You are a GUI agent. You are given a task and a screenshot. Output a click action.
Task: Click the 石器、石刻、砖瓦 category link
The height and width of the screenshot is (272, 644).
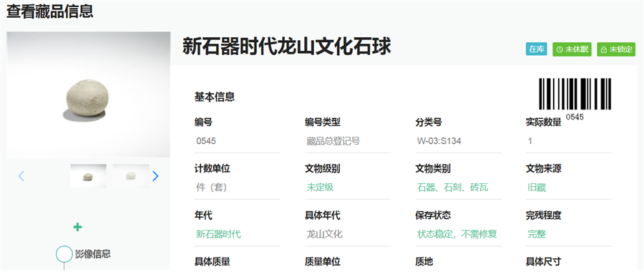[x=453, y=188]
